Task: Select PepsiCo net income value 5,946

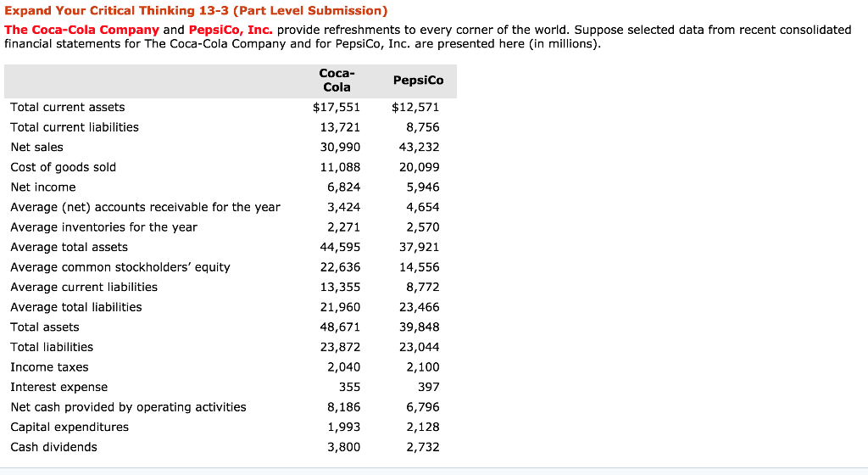Action: pos(423,187)
